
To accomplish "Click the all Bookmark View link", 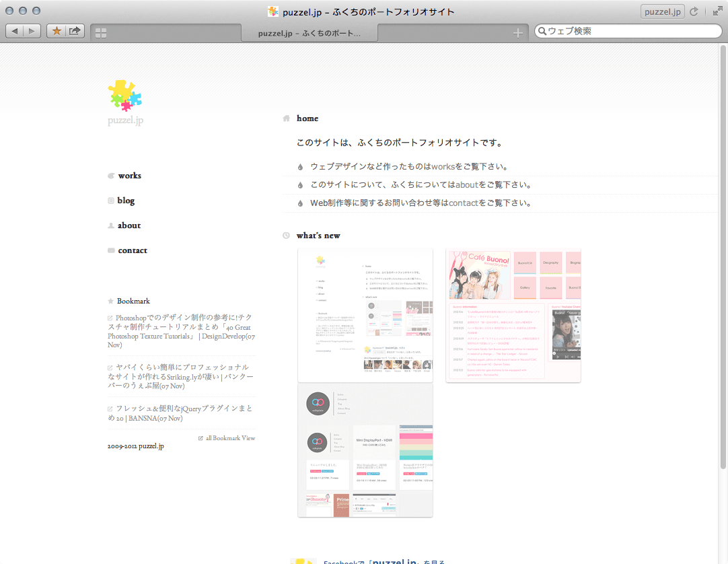I will tap(230, 438).
